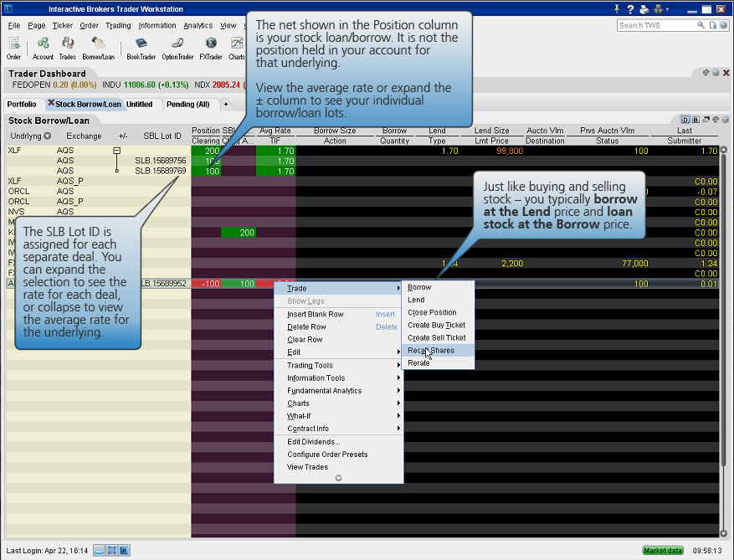The image size is (734, 560).
Task: Open help for Trader Dashboard panel
Action: coord(716,73)
